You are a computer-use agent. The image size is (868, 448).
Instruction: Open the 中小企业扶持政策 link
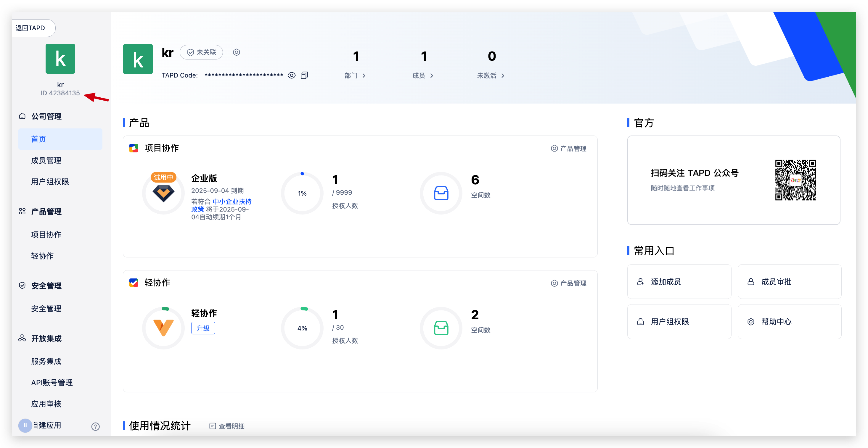pyautogui.click(x=232, y=202)
